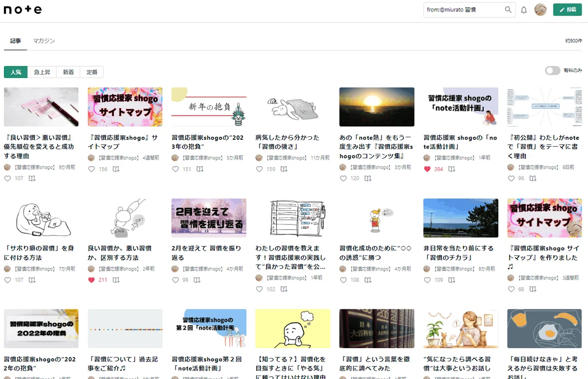Screen dimensions: 588x379
Task: Select the 新着 sort option
Action: point(68,72)
